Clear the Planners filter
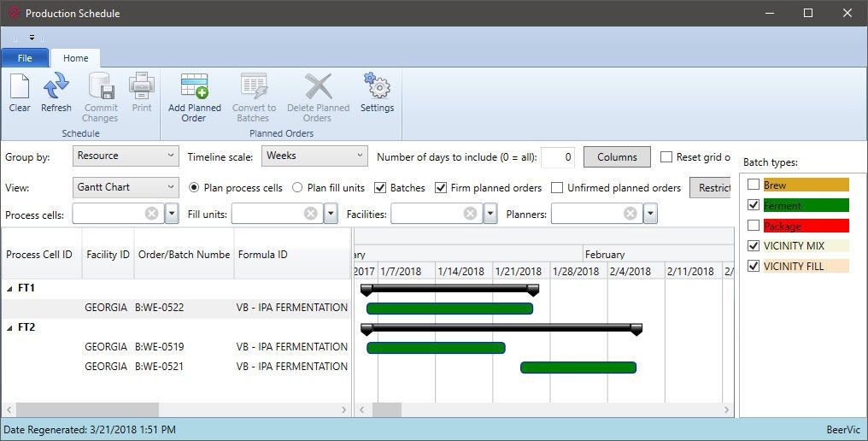Screen dimensions: 868x441 coord(630,214)
